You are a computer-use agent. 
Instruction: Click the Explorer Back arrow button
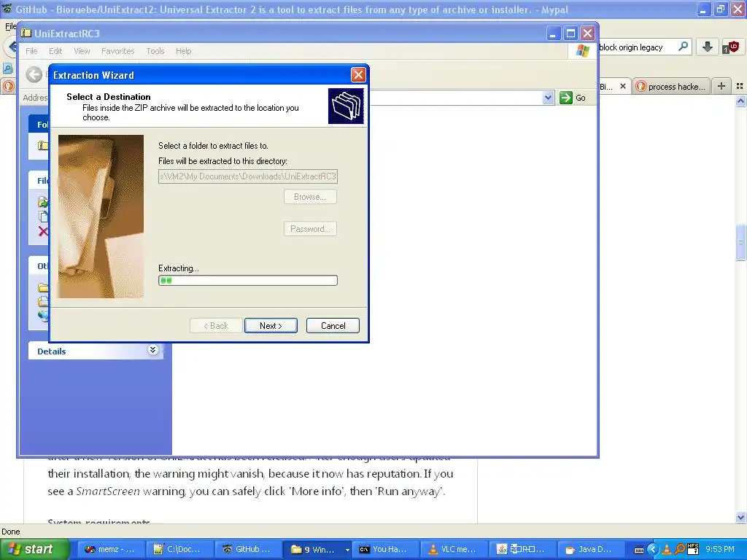point(34,74)
